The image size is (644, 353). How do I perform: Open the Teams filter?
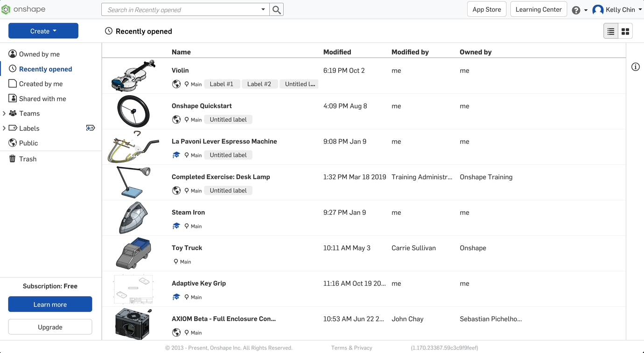point(29,113)
